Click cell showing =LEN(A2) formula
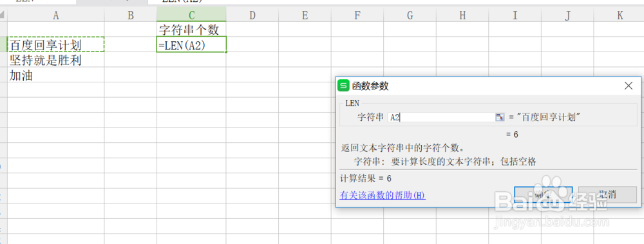644x244 pixels. coord(191,44)
